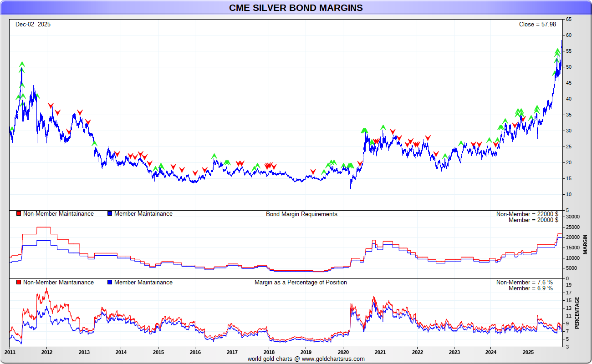Click the 2015 year label on time axis

click(158, 352)
